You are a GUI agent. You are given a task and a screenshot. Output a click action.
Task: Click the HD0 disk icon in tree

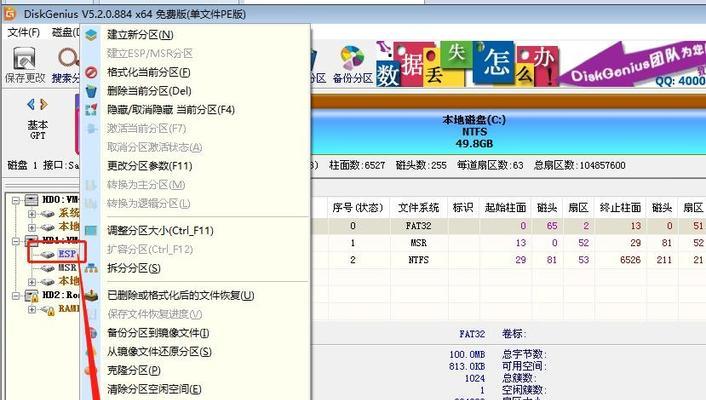coord(31,199)
